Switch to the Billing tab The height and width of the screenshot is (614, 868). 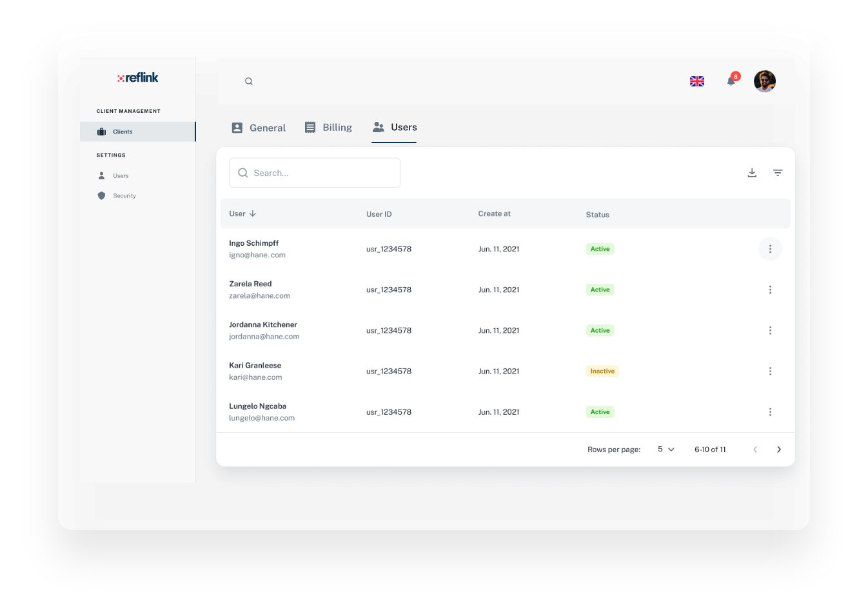[328, 128]
